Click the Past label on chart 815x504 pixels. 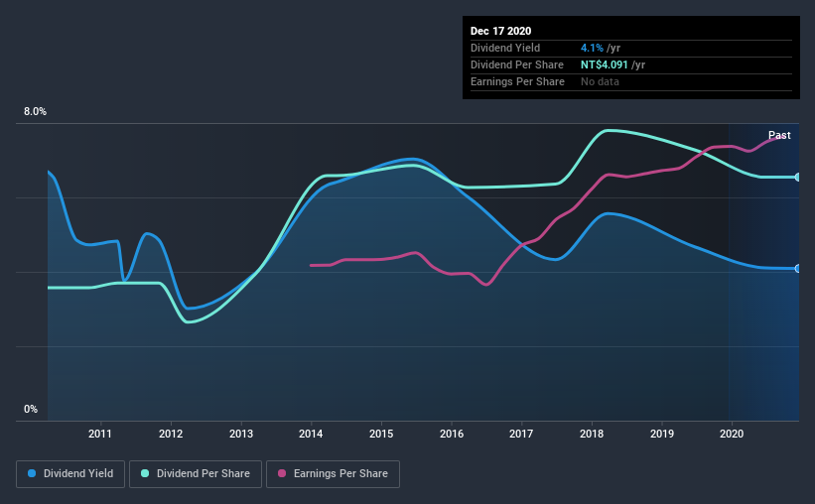[779, 135]
